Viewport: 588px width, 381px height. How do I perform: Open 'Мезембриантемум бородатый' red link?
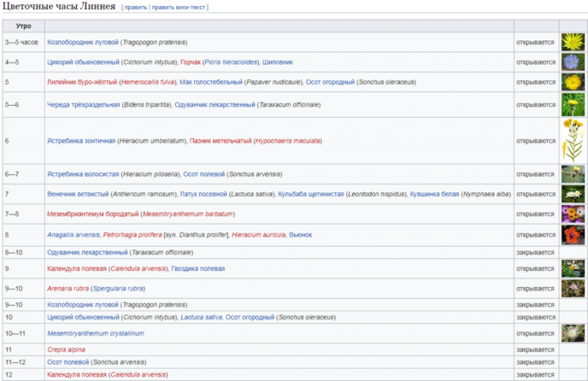click(x=93, y=214)
